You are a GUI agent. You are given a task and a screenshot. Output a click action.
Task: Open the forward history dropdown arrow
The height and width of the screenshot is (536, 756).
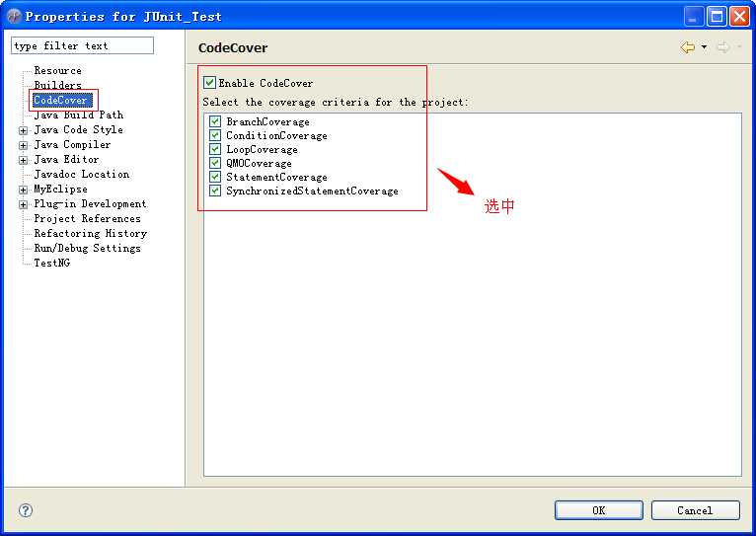tap(739, 47)
